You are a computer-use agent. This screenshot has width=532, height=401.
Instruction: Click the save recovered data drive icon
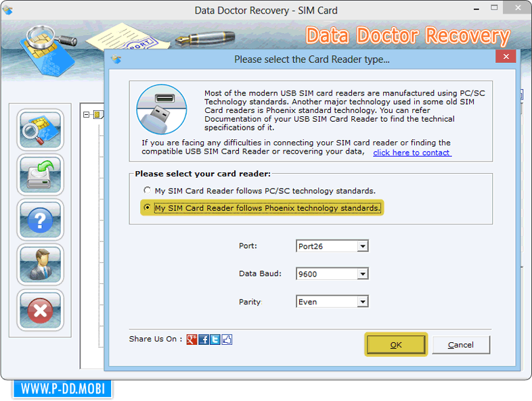(x=40, y=174)
